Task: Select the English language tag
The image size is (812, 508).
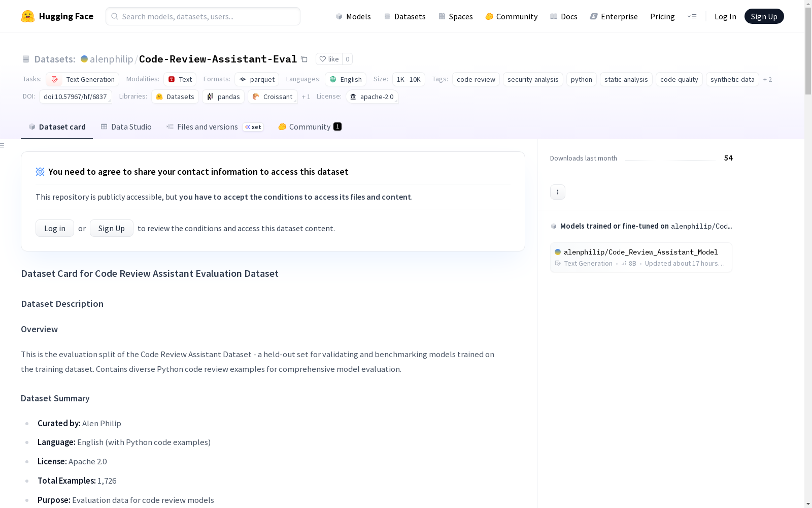Action: point(346,79)
